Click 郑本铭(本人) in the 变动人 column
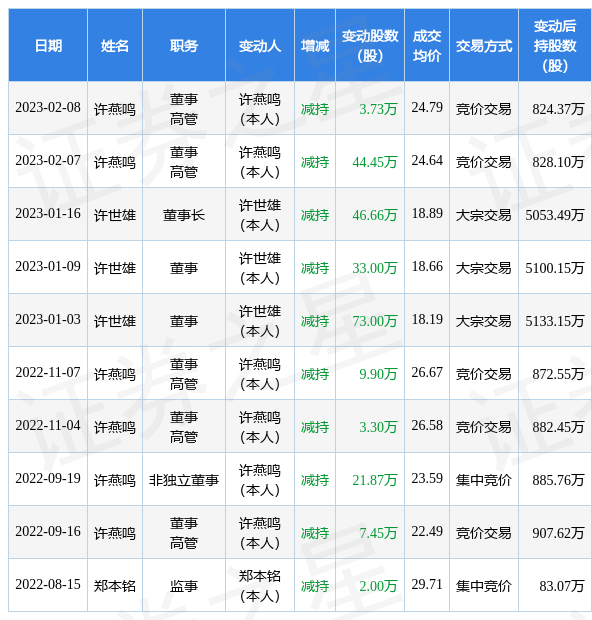Screen dimensions: 592x620 [x=260, y=586]
